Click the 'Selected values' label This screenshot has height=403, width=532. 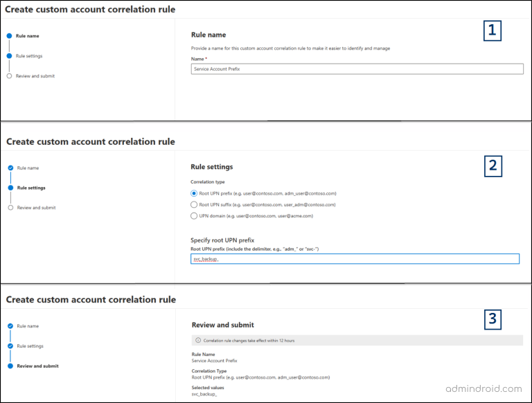click(208, 387)
